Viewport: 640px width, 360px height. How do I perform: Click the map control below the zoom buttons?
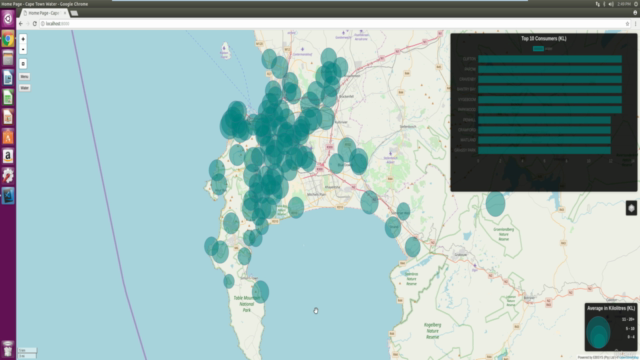click(x=23, y=64)
